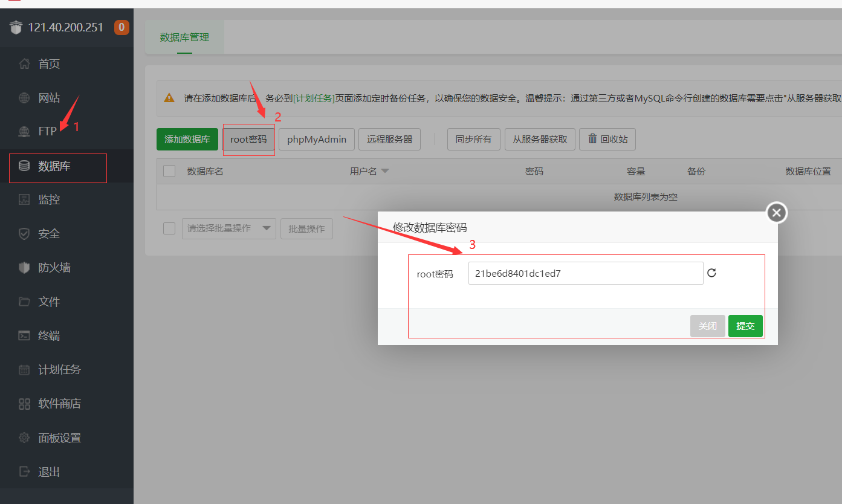Image resolution: width=842 pixels, height=504 pixels.
Task: Click the server IP 121.40.200.251
Action: [x=66, y=27]
